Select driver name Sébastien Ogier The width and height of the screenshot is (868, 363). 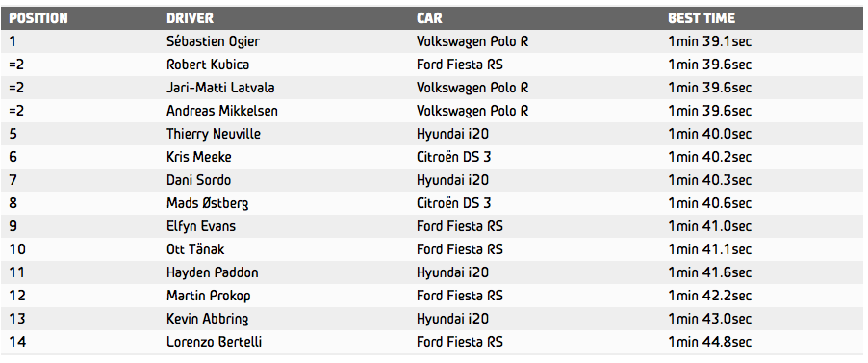[x=213, y=41]
